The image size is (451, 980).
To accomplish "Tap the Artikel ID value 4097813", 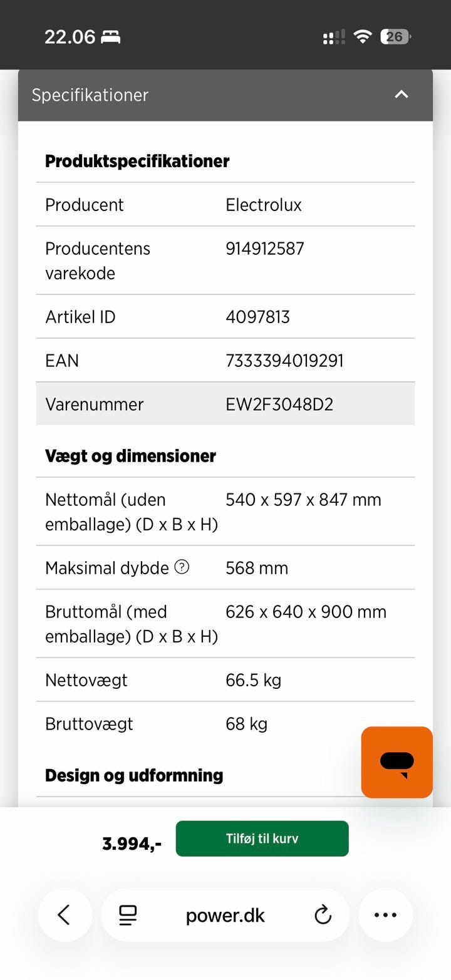I will [x=257, y=317].
